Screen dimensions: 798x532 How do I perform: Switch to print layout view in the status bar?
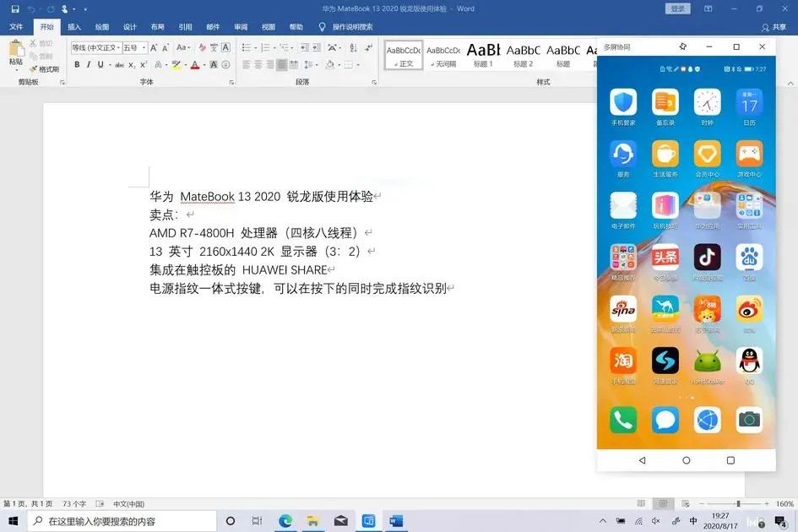663,503
